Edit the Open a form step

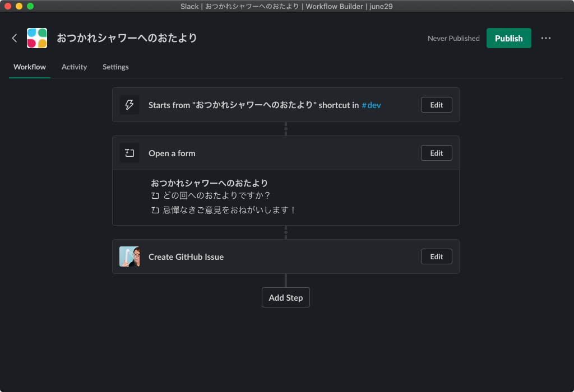pyautogui.click(x=436, y=153)
